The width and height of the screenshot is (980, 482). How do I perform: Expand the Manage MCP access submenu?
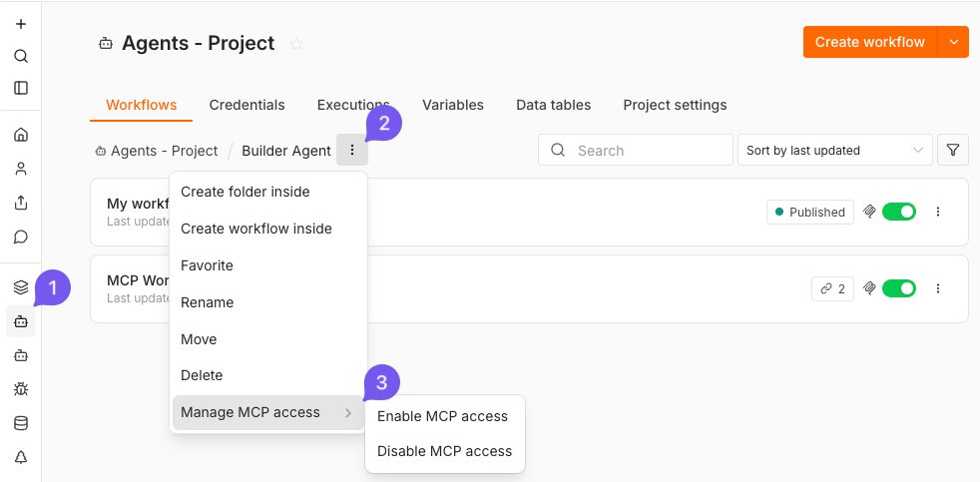[268, 412]
